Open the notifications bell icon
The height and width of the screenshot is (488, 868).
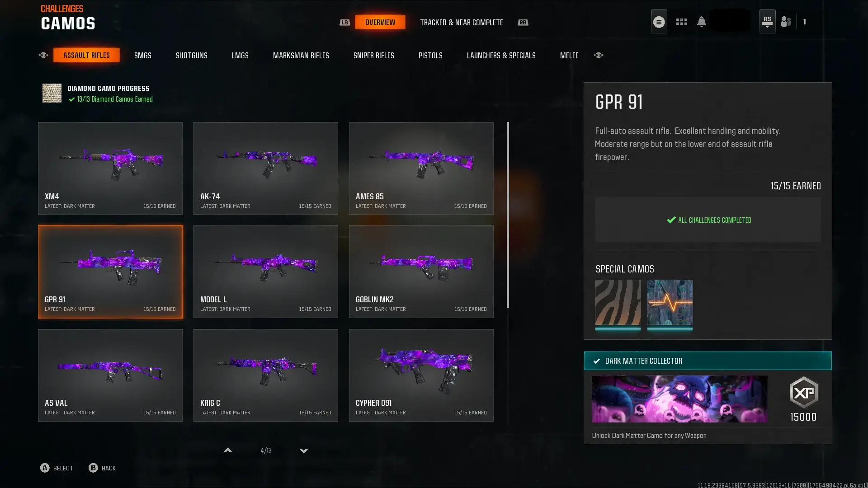(701, 22)
